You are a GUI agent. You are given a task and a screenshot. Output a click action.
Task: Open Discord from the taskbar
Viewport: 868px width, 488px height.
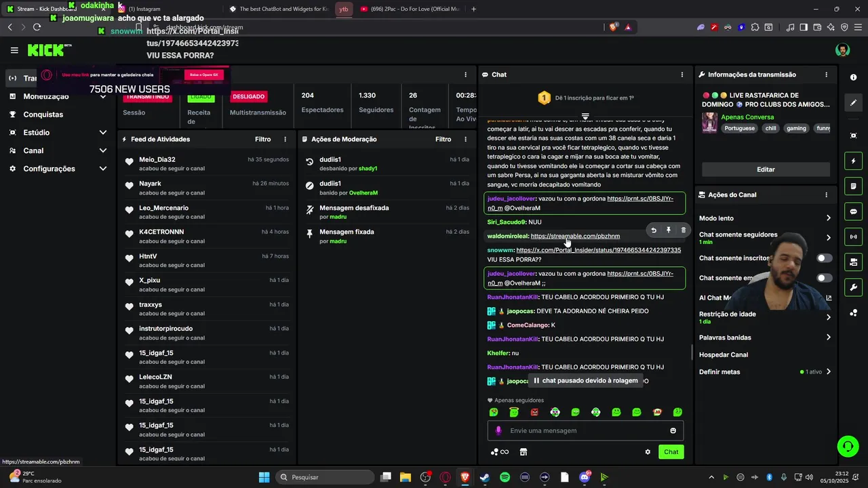[x=585, y=477]
